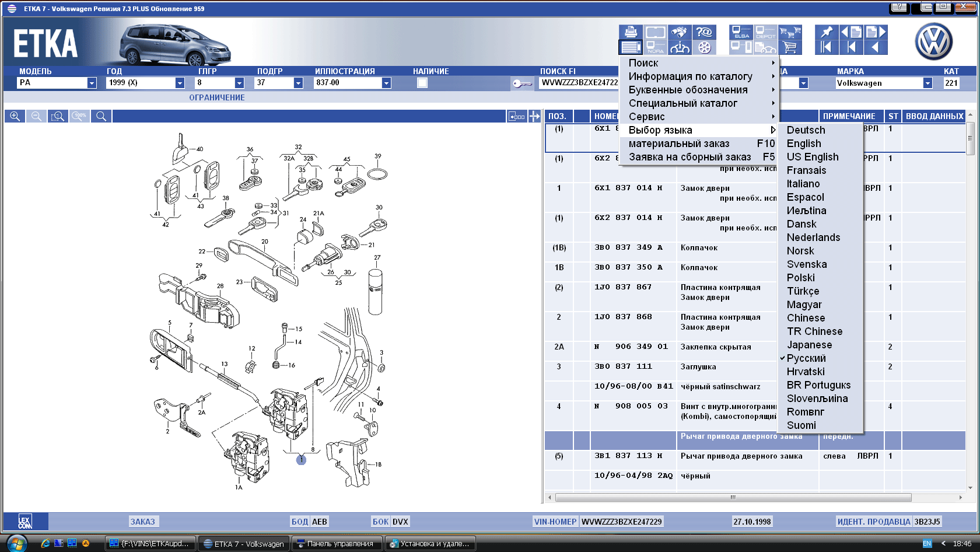Go to next page document icon
The width and height of the screenshot is (980, 552).
[876, 32]
